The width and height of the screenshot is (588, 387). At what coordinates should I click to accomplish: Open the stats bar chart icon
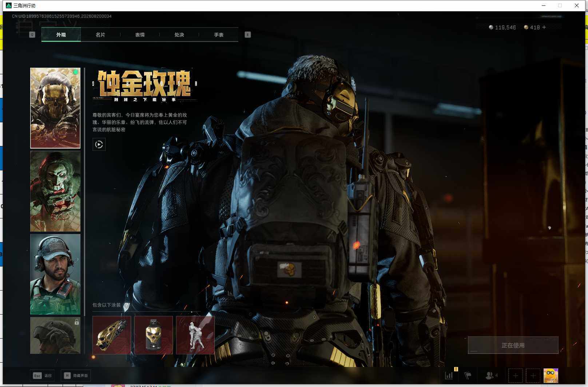[449, 375]
